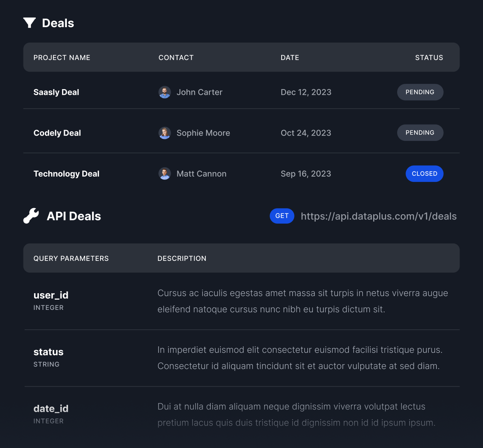Select Matt Cannon's avatar
The height and width of the screenshot is (448, 483).
pyautogui.click(x=165, y=174)
